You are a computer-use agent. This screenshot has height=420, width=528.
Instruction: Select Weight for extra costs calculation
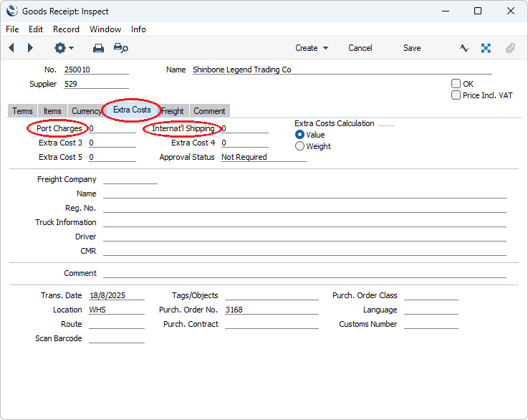[x=299, y=146]
